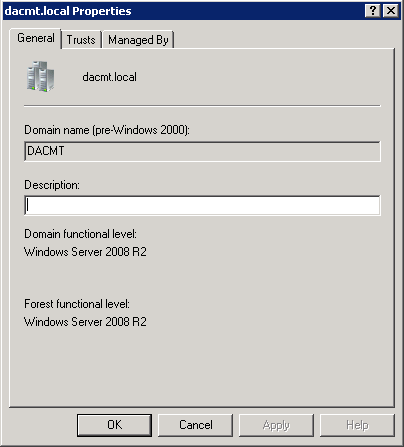Click the Domain functional level label
The height and width of the screenshot is (447, 404).
(80, 234)
